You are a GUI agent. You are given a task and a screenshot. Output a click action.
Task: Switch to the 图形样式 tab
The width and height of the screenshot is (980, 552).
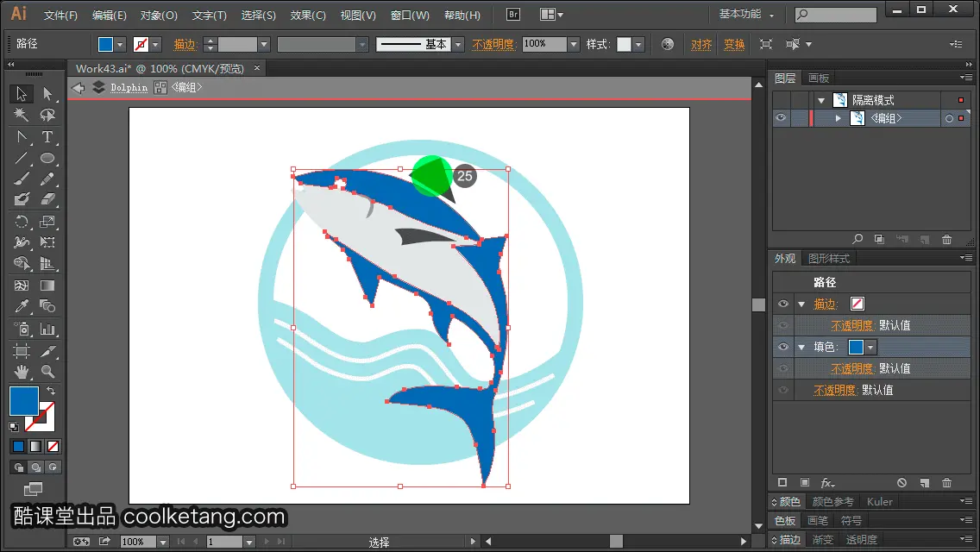point(829,258)
